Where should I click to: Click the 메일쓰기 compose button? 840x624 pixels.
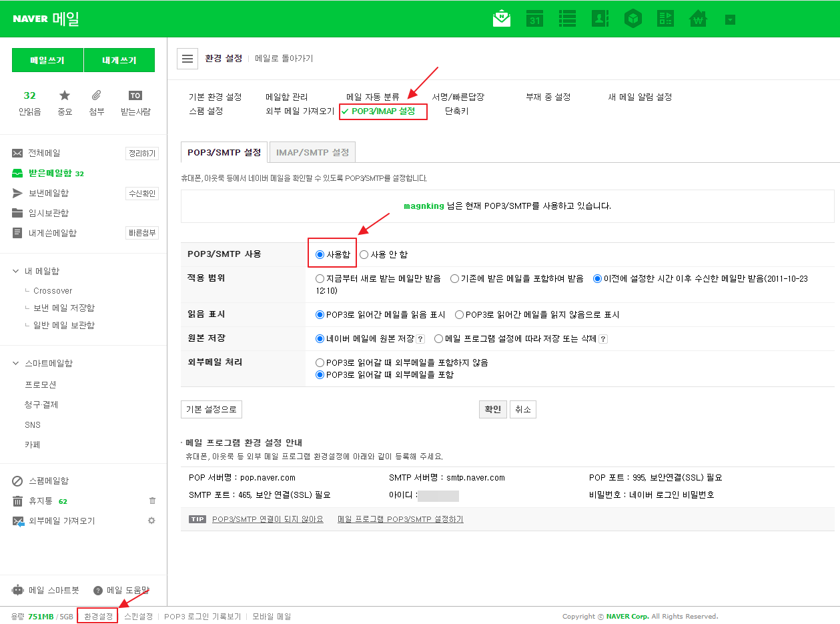(47, 60)
